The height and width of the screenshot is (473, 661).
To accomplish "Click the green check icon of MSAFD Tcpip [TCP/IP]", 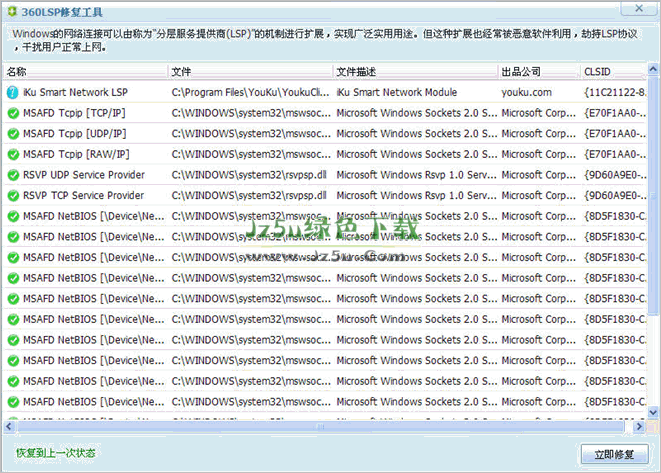I will click(13, 113).
